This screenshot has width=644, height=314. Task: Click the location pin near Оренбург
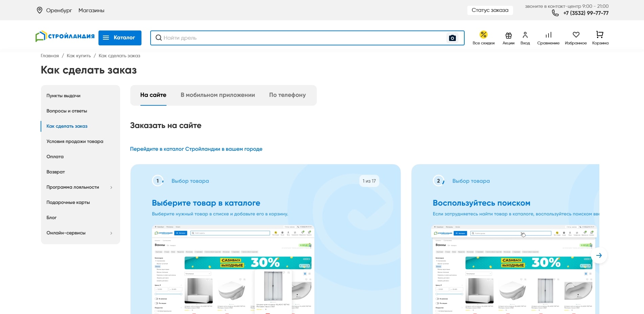(40, 10)
